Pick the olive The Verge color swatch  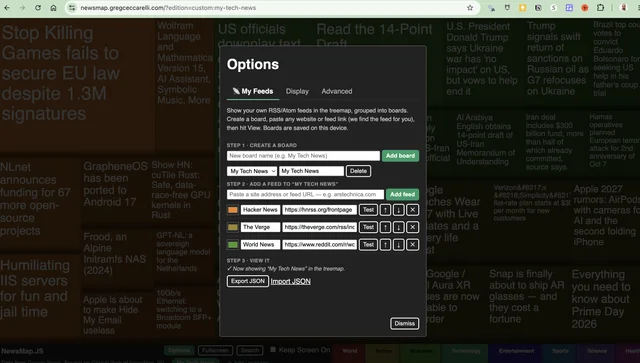[233, 227]
